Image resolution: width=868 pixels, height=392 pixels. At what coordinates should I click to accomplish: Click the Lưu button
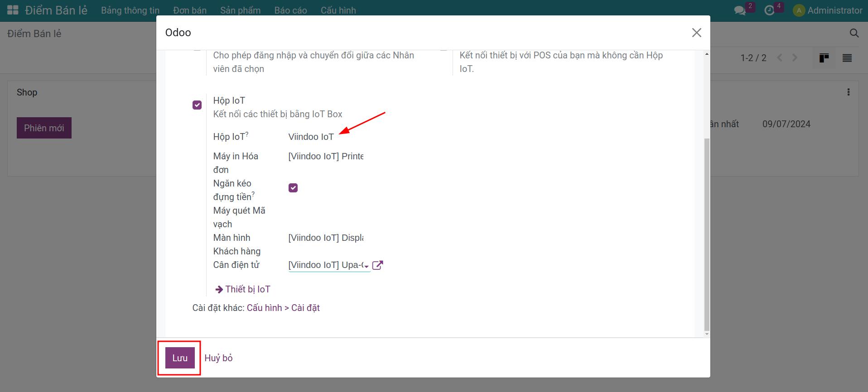click(180, 358)
